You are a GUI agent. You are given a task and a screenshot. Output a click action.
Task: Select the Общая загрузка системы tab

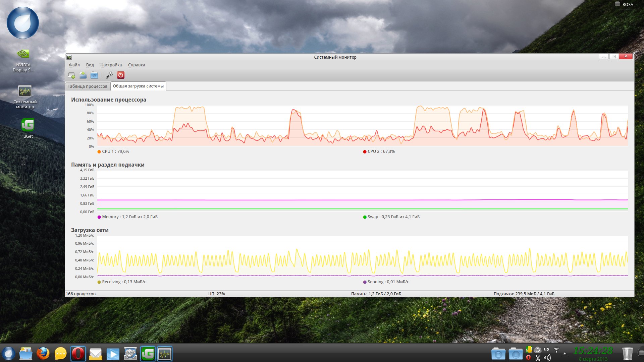(138, 86)
